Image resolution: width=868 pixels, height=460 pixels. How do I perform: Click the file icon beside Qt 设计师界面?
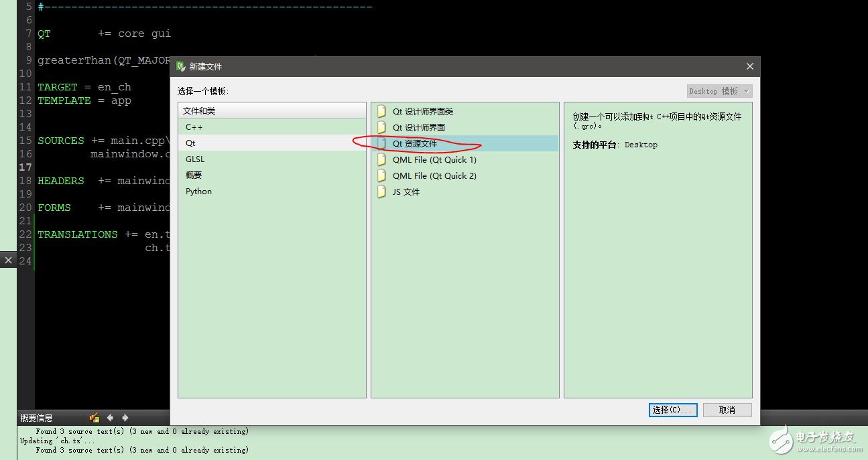point(382,127)
